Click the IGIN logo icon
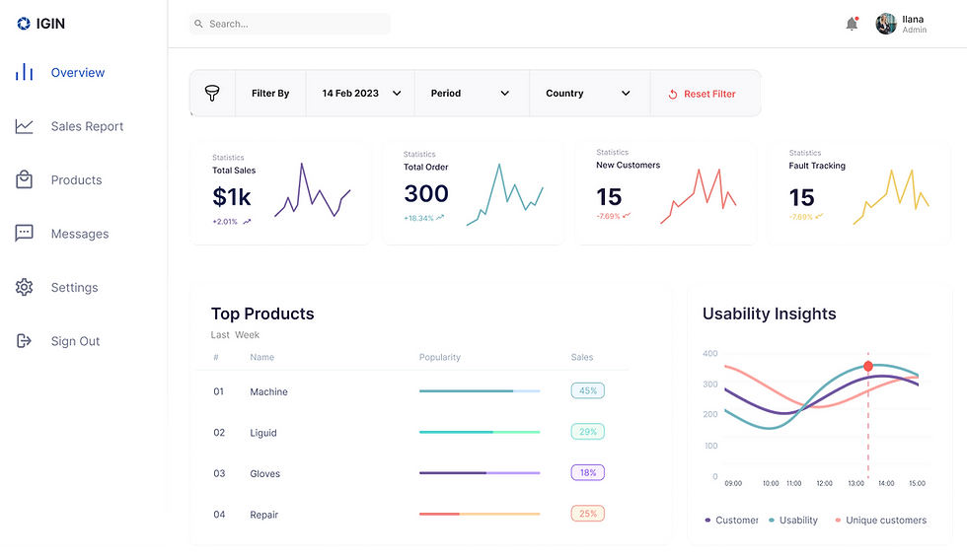967x560 pixels. 24,24
